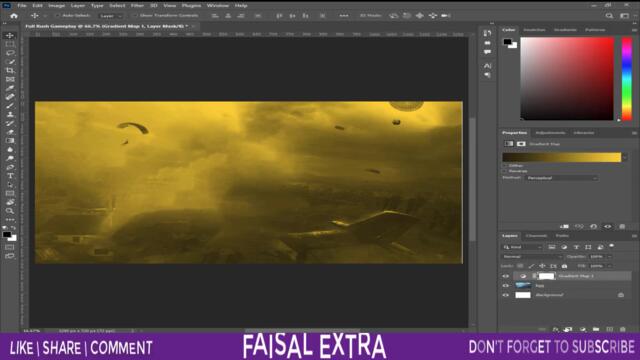This screenshot has width=640, height=360.
Task: Select the layer mask icon in Properties
Action: click(521, 144)
